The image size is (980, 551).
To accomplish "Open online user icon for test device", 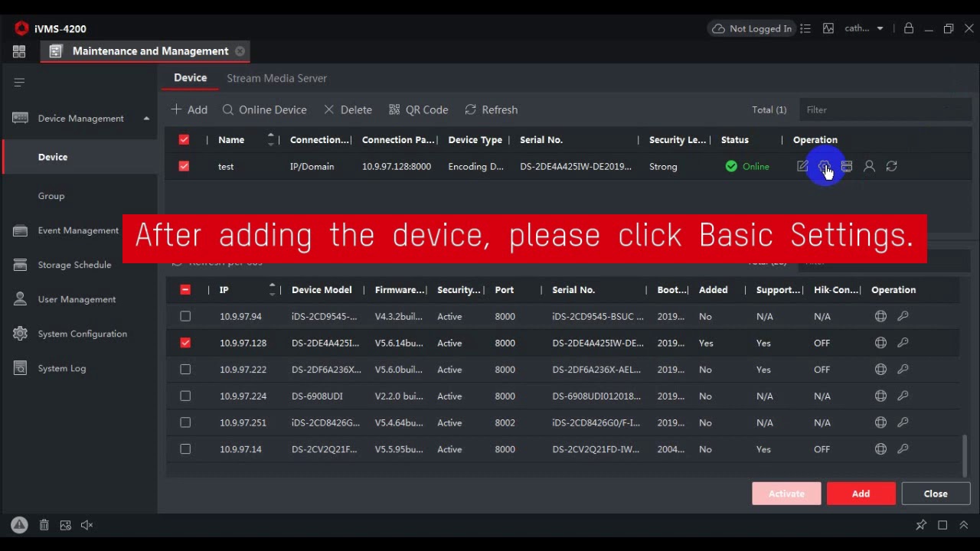I will [869, 166].
